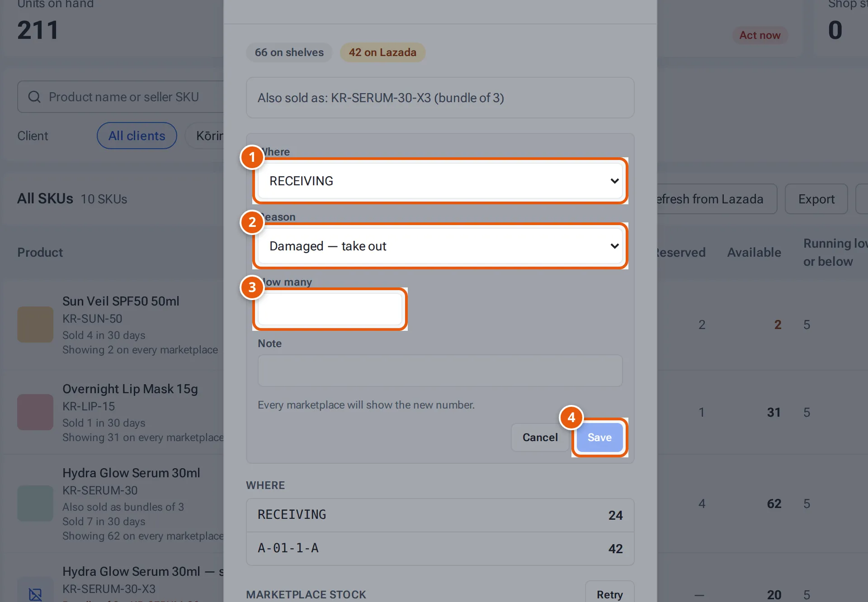Click the 66 on shelves chip
The width and height of the screenshot is (868, 602).
point(289,52)
